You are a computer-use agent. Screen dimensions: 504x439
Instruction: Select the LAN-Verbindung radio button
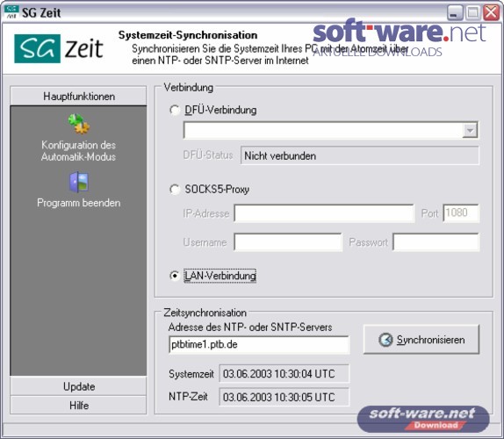click(x=175, y=276)
